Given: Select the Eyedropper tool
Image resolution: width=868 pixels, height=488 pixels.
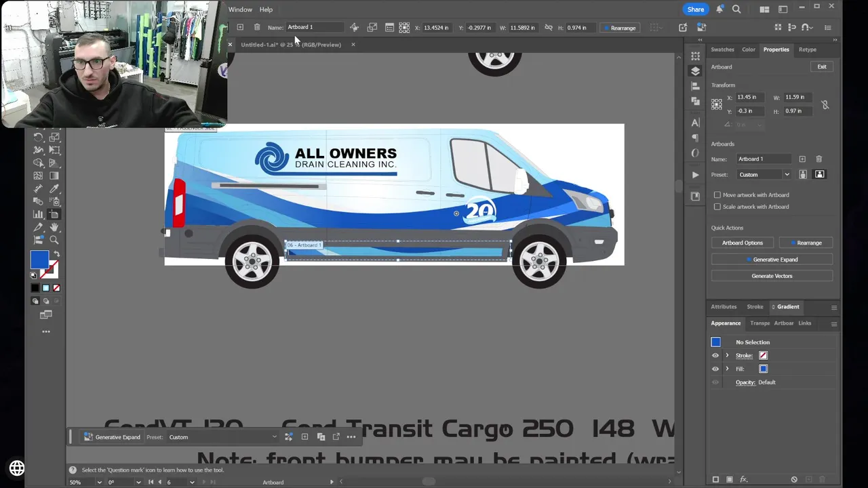Looking at the screenshot, I should tap(54, 188).
